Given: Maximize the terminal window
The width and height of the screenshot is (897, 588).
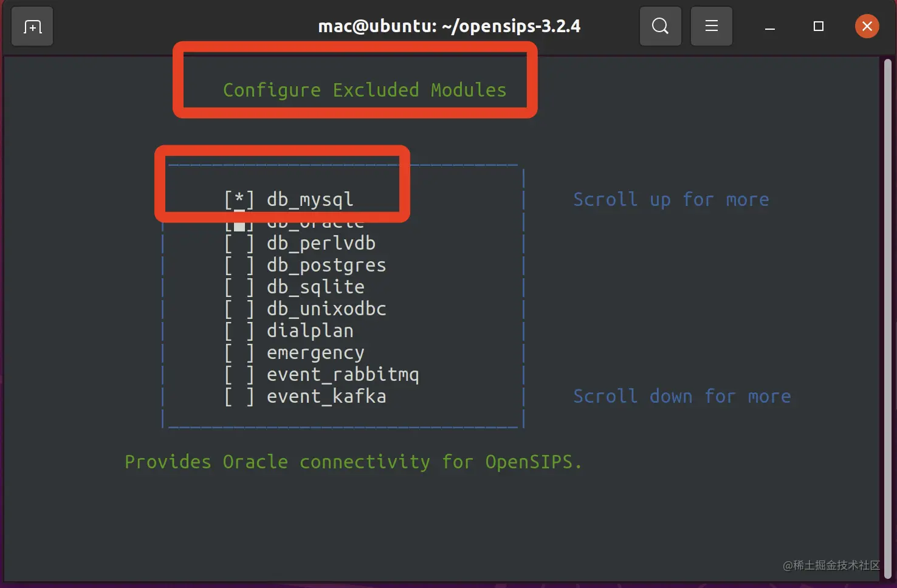Looking at the screenshot, I should coord(819,27).
